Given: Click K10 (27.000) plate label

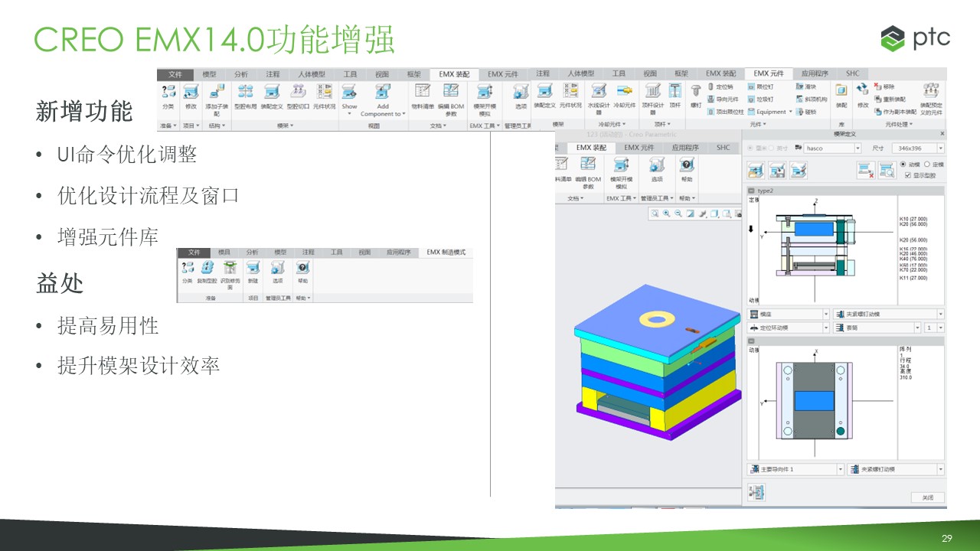Looking at the screenshot, I should (913, 218).
